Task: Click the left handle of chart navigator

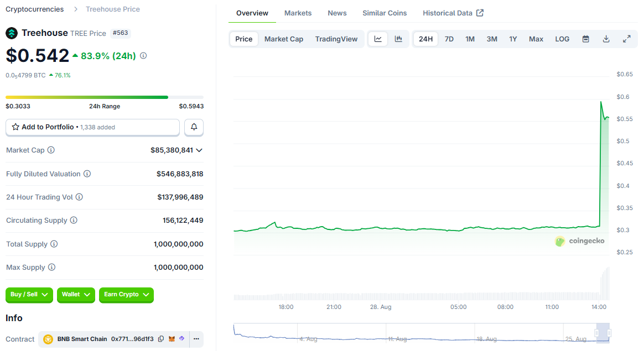Action: (597, 333)
